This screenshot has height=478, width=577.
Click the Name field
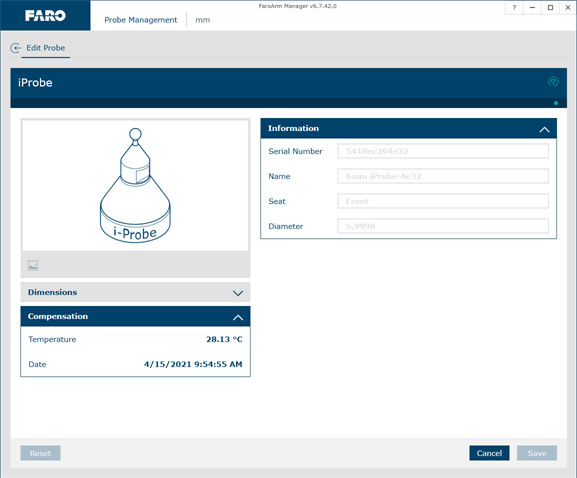[443, 176]
